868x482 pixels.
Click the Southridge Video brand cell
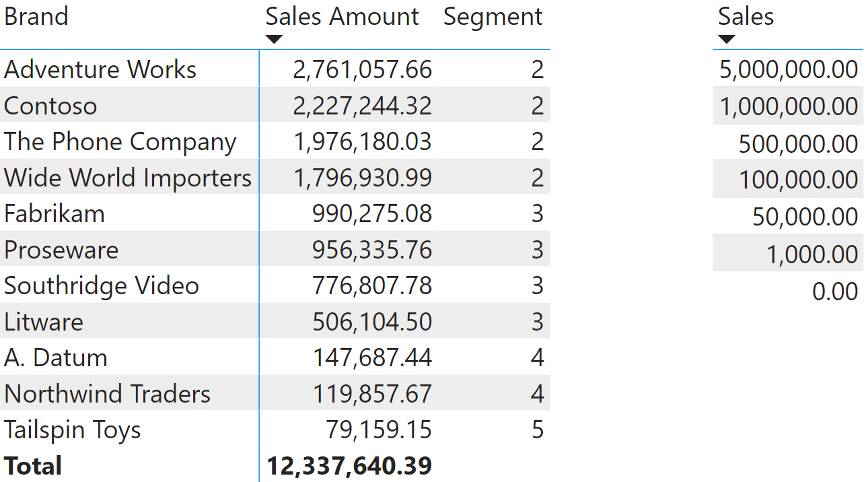point(102,285)
